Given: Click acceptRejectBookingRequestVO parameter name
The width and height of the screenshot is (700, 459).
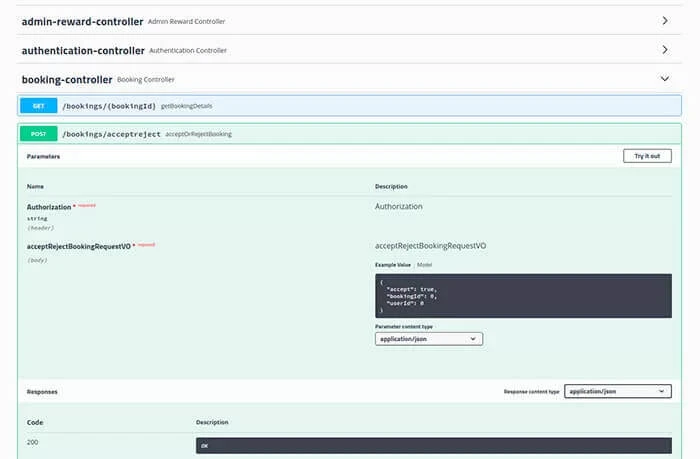Looking at the screenshot, I should click(x=79, y=246).
